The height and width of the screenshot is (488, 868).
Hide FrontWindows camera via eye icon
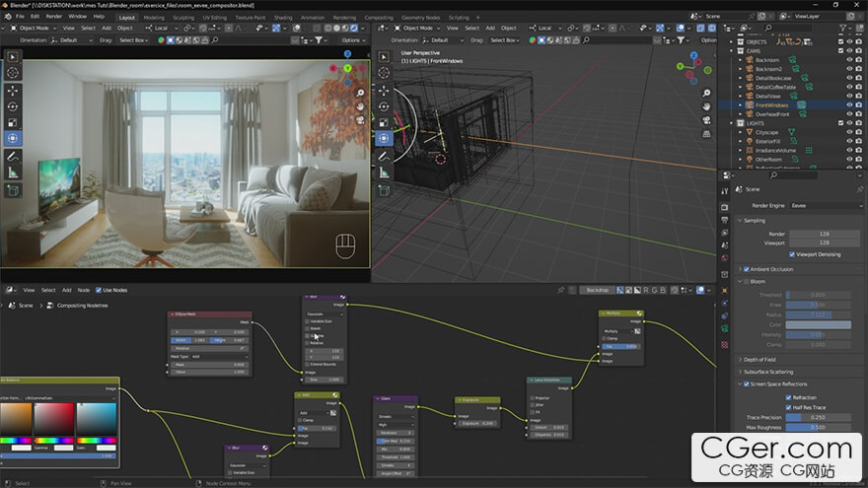coord(849,105)
